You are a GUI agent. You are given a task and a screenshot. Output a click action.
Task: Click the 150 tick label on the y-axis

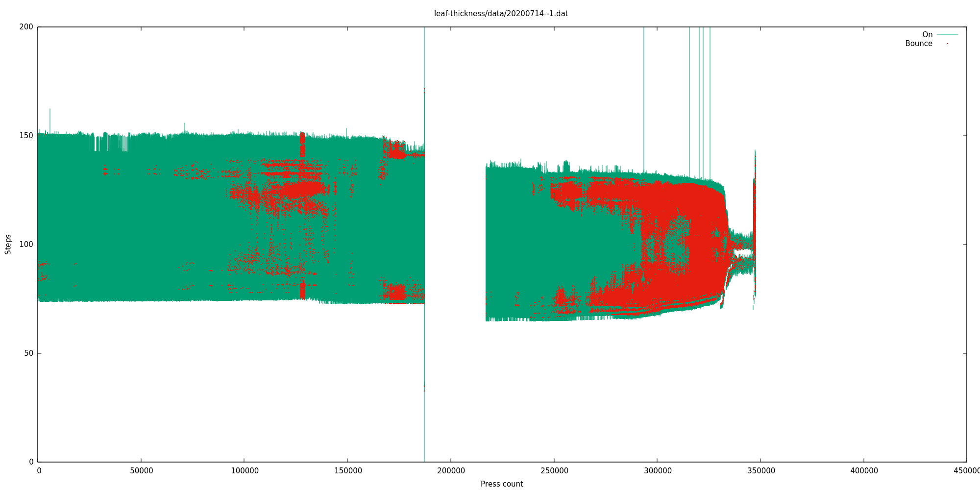[x=26, y=136]
